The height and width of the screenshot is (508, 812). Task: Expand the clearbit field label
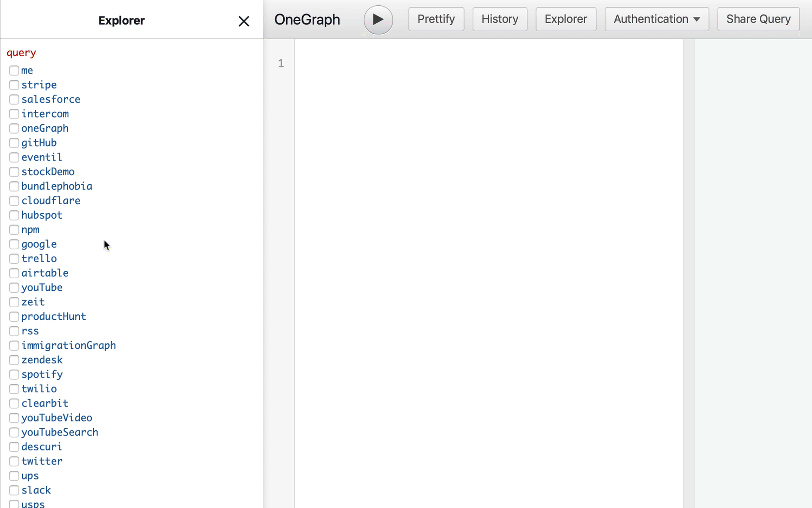click(x=45, y=403)
